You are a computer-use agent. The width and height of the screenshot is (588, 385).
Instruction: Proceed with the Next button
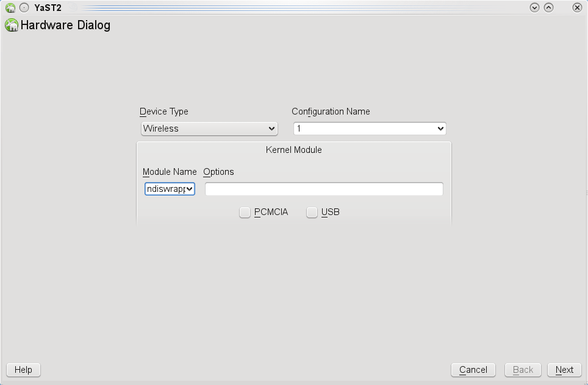tap(564, 370)
